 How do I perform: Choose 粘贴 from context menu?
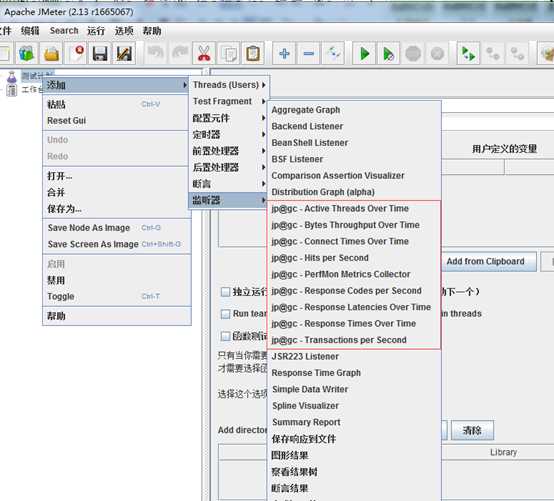pyautogui.click(x=117, y=104)
